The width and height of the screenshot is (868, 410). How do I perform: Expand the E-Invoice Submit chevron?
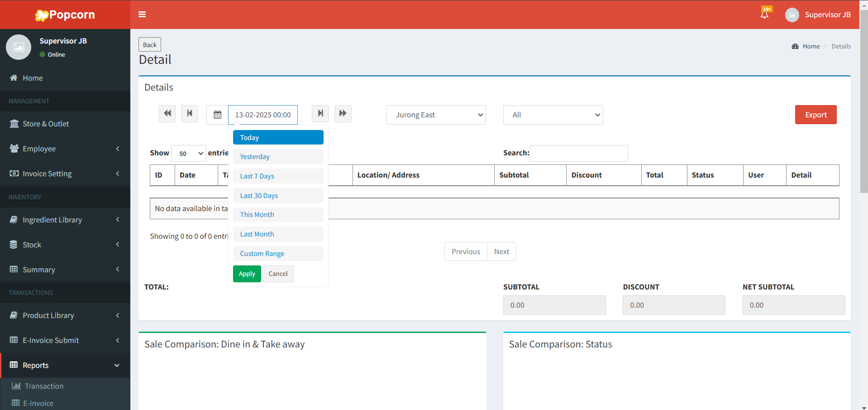(118, 340)
